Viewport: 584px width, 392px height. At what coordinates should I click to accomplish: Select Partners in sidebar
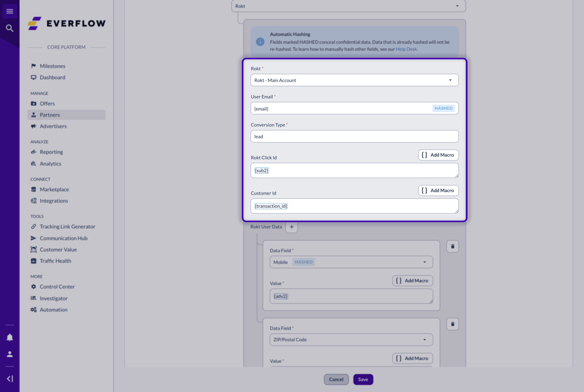pos(67,115)
